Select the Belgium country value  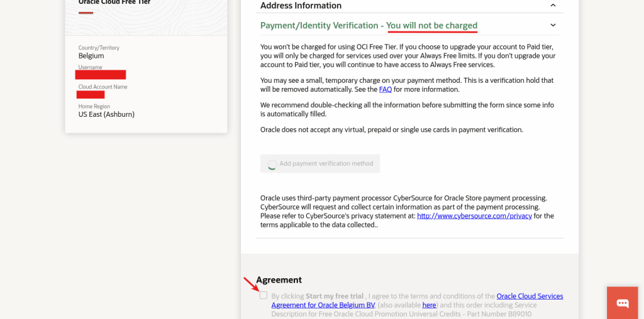point(91,56)
